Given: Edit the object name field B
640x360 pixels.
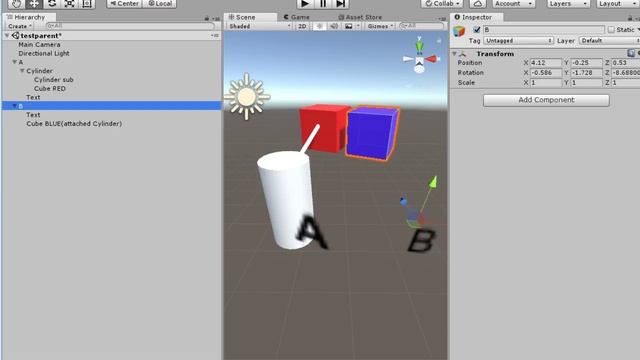Looking at the screenshot, I should [x=544, y=30].
